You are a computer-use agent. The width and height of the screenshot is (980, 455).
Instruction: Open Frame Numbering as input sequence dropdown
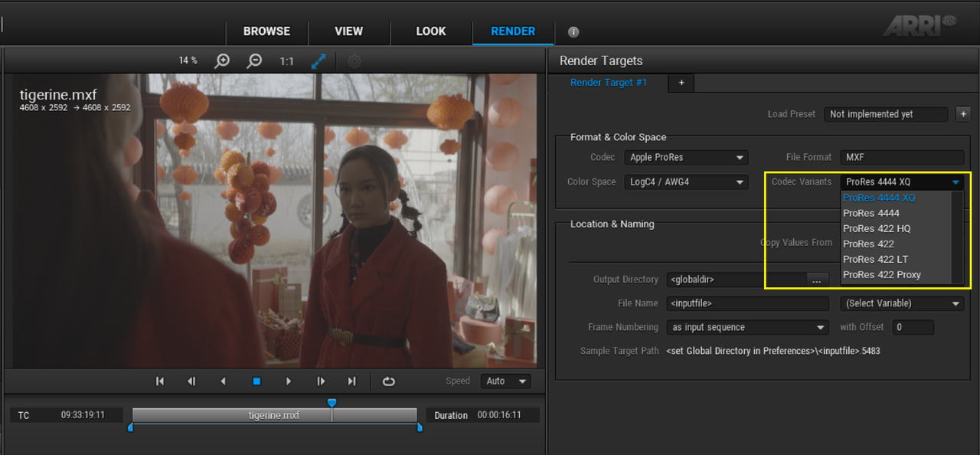coord(747,327)
